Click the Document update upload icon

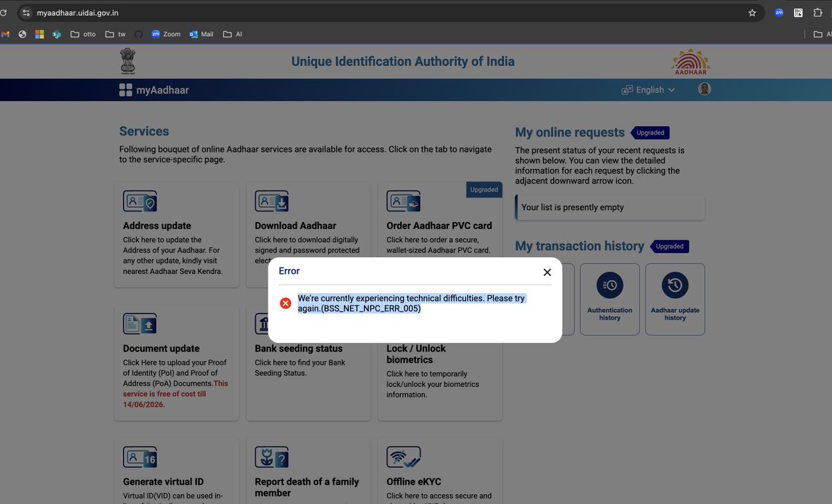pos(139,324)
